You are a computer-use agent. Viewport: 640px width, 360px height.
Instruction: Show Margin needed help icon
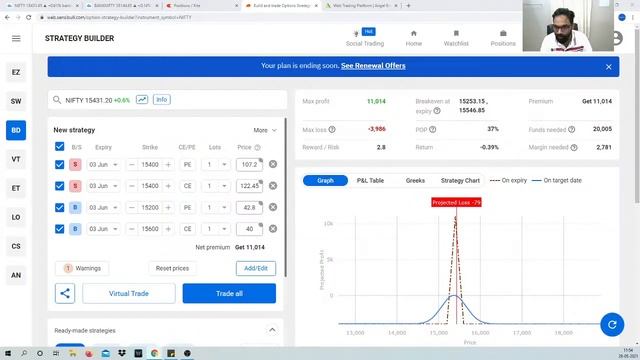pyautogui.click(x=574, y=147)
